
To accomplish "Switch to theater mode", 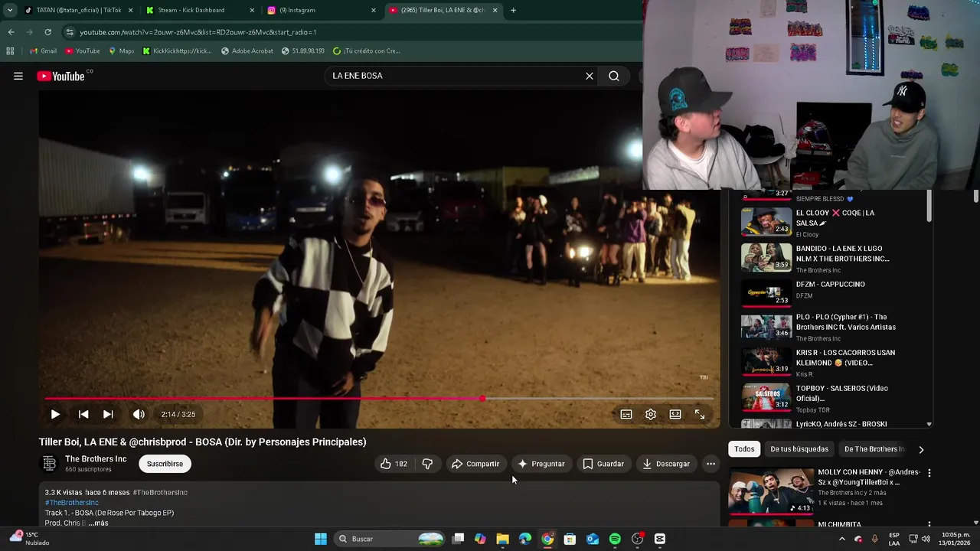I will tap(675, 414).
